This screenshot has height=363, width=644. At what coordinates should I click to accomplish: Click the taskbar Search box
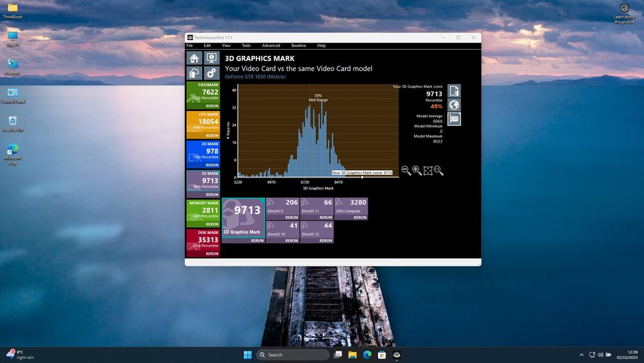(293, 355)
